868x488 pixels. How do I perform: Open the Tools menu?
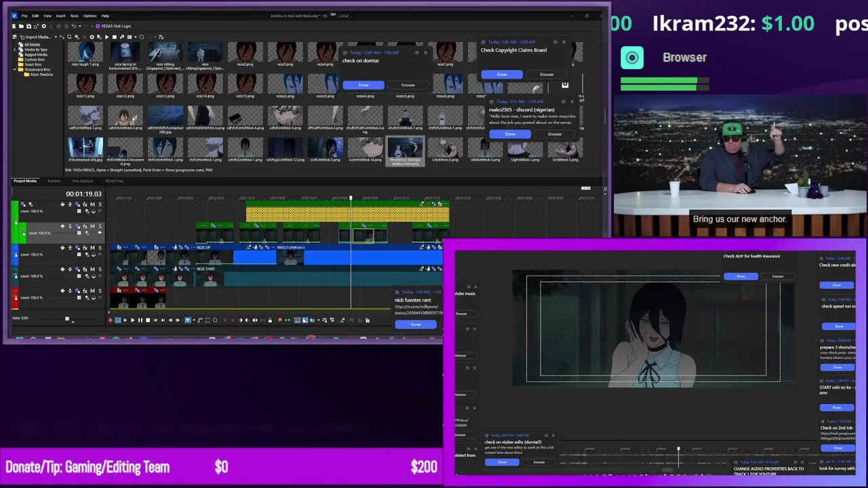point(74,16)
